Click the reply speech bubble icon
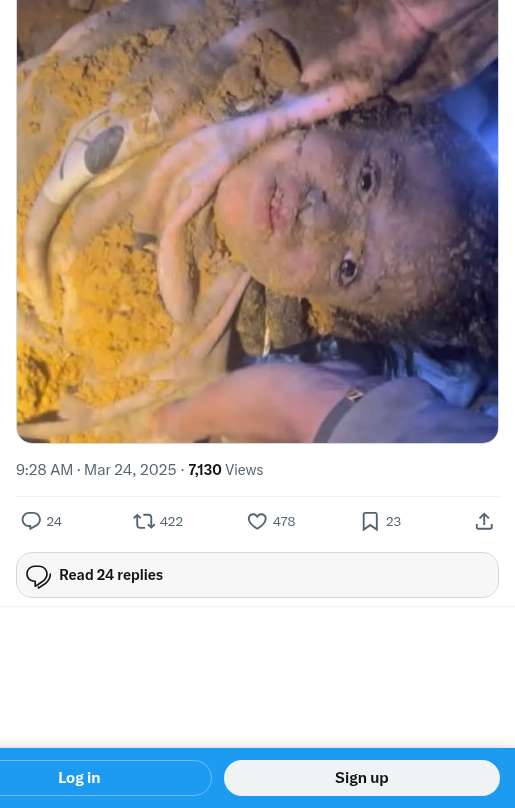515x808 pixels. pyautogui.click(x=31, y=521)
